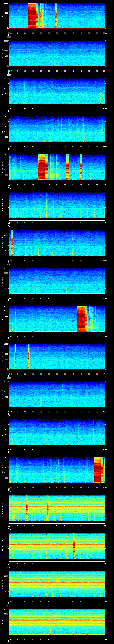The height and width of the screenshot is (644, 114).
Task: Click the '13:48:00' time axis label
Action: pos(9,450)
